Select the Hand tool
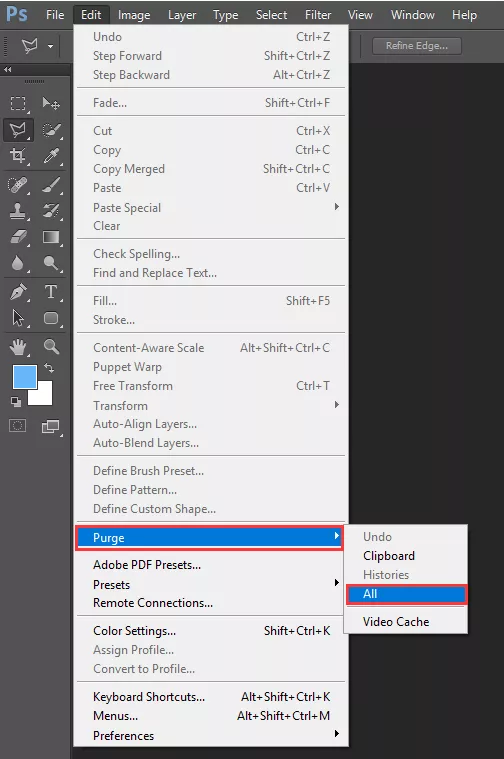Image resolution: width=504 pixels, height=759 pixels. tap(18, 347)
